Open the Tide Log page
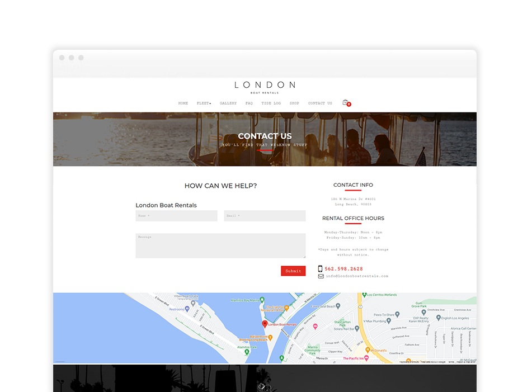 271,103
